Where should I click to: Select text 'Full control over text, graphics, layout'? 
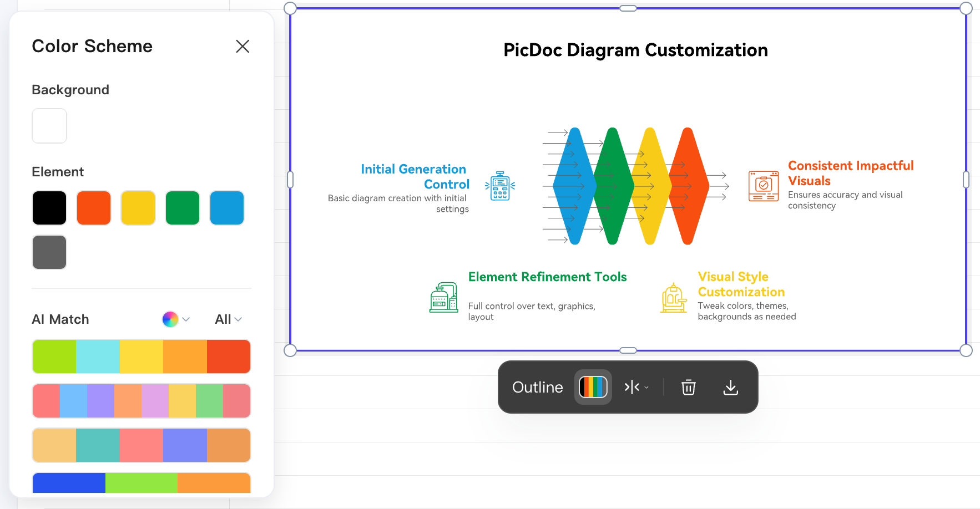(532, 312)
